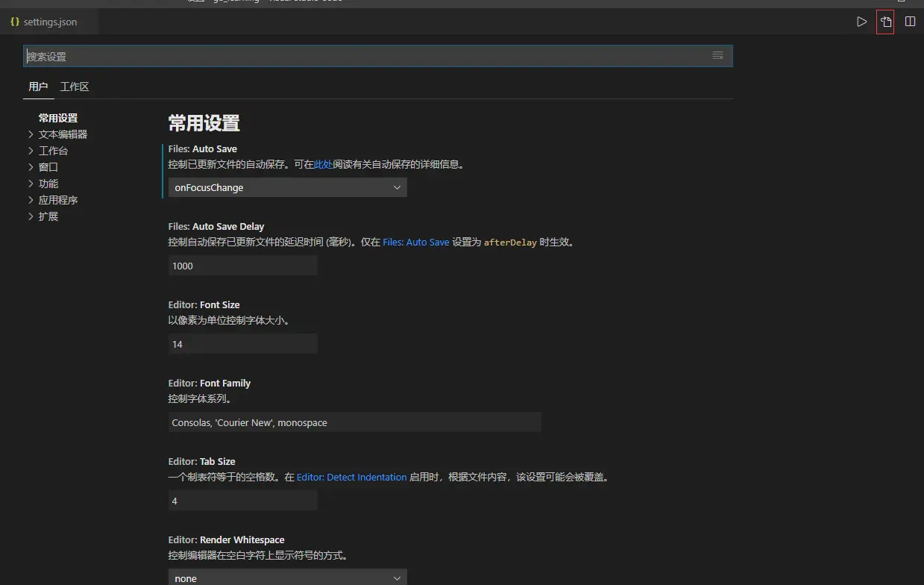Viewport: 924px width, 585px height.
Task: Click the Run/Play icon in the editor toolbar
Action: pyautogui.click(x=861, y=21)
